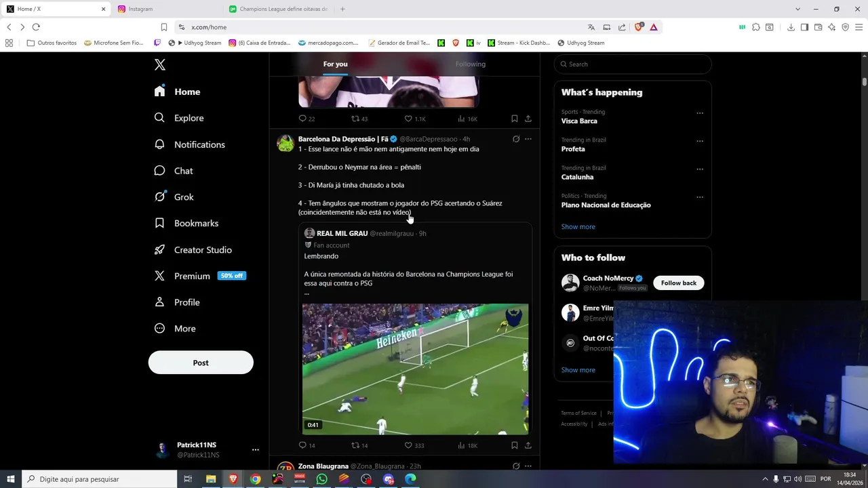The width and height of the screenshot is (868, 488).
Task: Open browser tab search dropdown
Action: pos(797,9)
